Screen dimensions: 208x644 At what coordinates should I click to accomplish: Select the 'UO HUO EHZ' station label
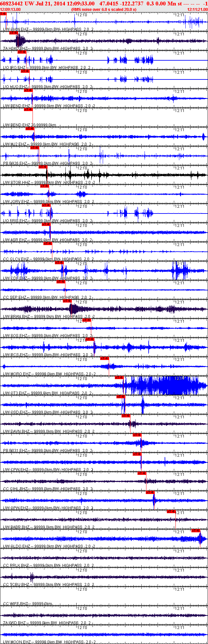coord(47,87)
